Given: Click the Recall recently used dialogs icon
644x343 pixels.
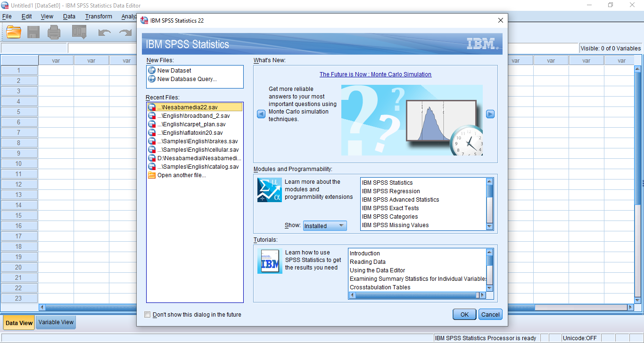Looking at the screenshot, I should [79, 32].
